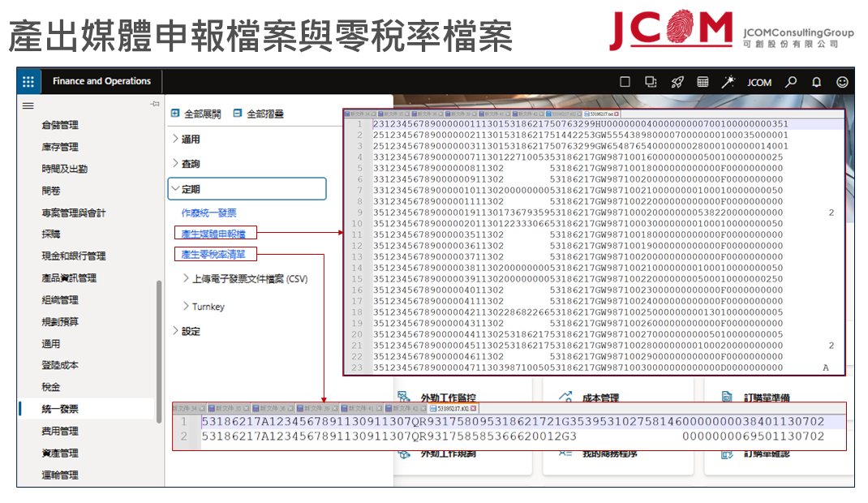
Task: Select 現金和銀行管理 module
Action: [x=73, y=256]
